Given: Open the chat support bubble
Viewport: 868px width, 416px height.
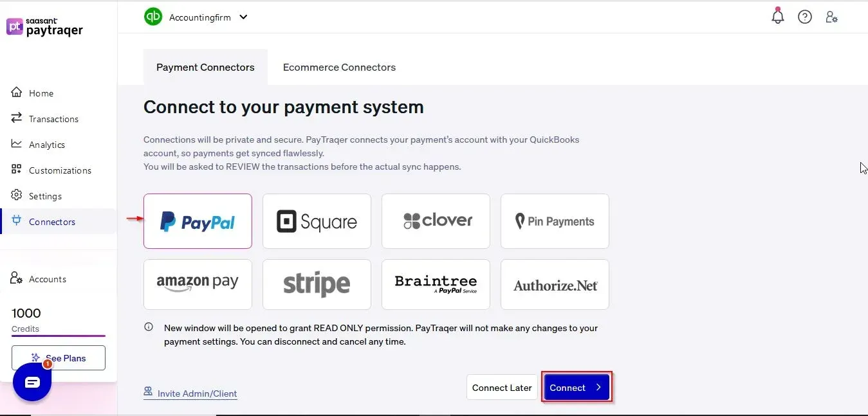Looking at the screenshot, I should [x=32, y=383].
